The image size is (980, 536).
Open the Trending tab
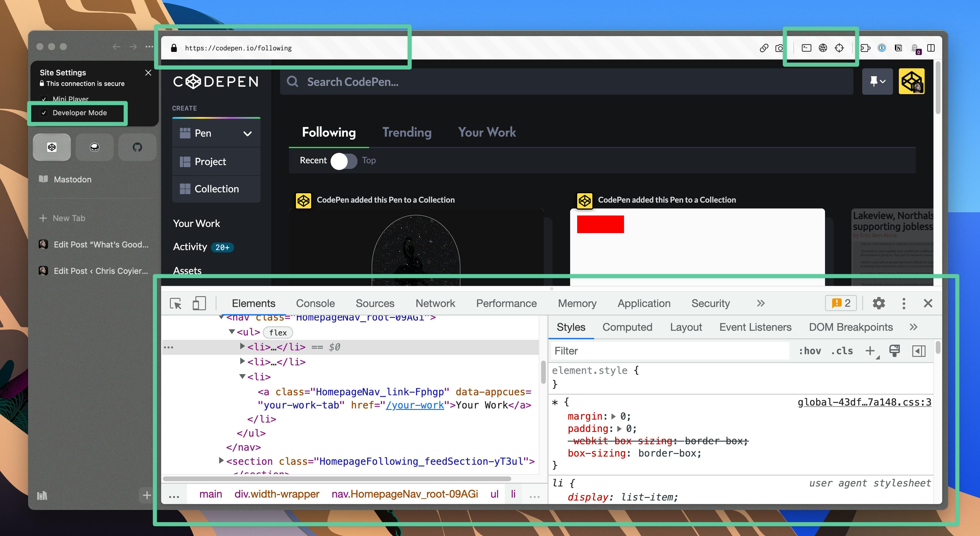click(x=406, y=132)
